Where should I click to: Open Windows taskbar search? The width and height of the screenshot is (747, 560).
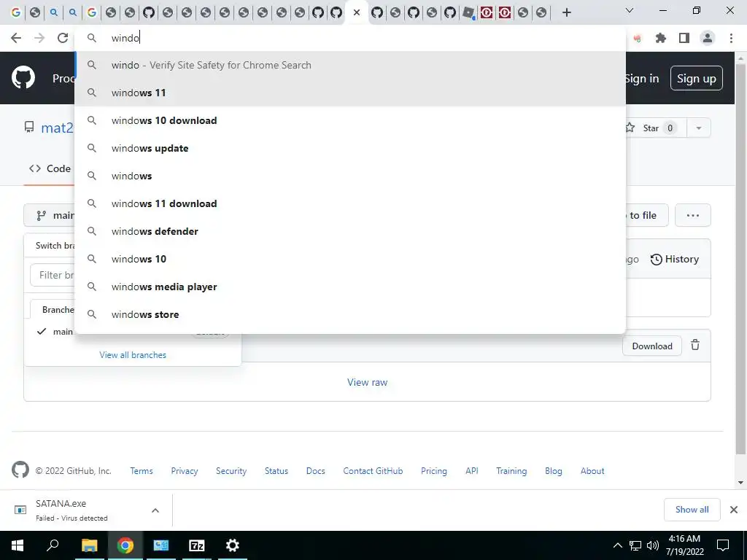pos(53,545)
